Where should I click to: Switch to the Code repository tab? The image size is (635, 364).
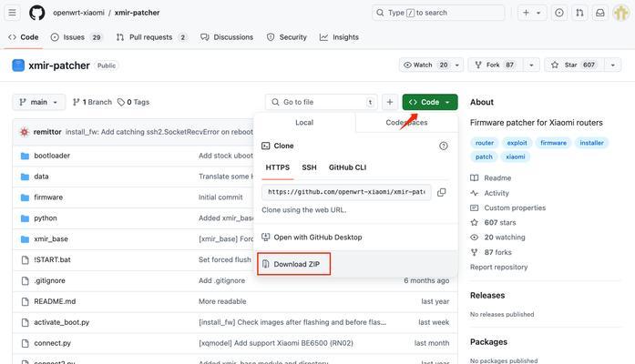[24, 37]
